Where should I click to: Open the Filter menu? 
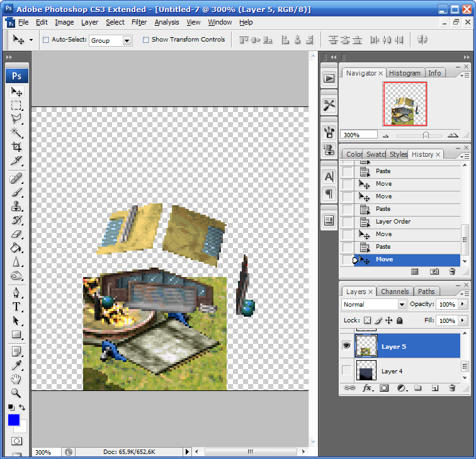pyautogui.click(x=139, y=23)
